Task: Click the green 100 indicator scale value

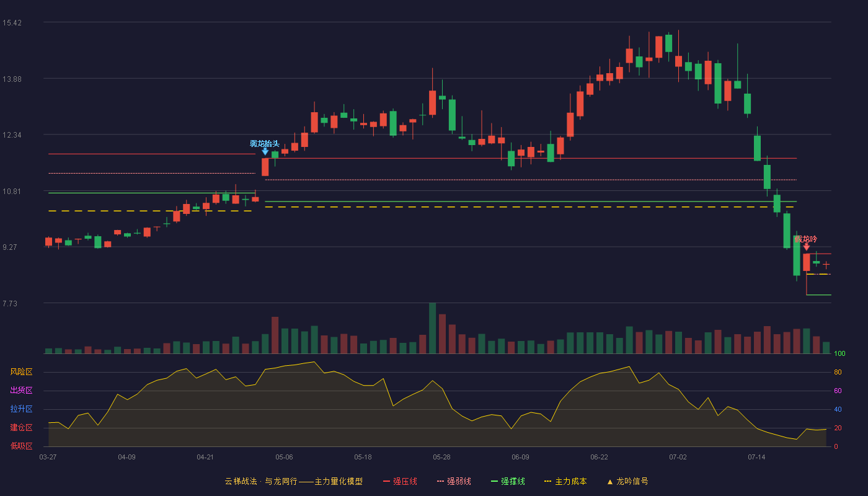Action: (840, 353)
